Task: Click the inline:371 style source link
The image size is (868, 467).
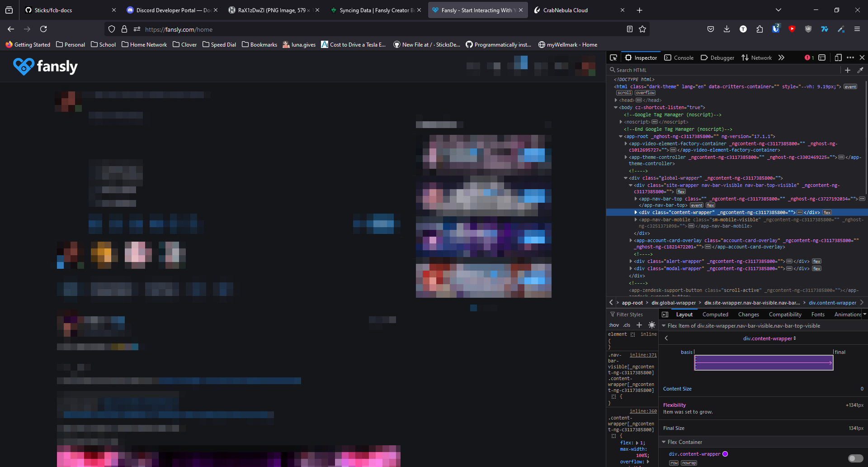Action: click(642, 355)
